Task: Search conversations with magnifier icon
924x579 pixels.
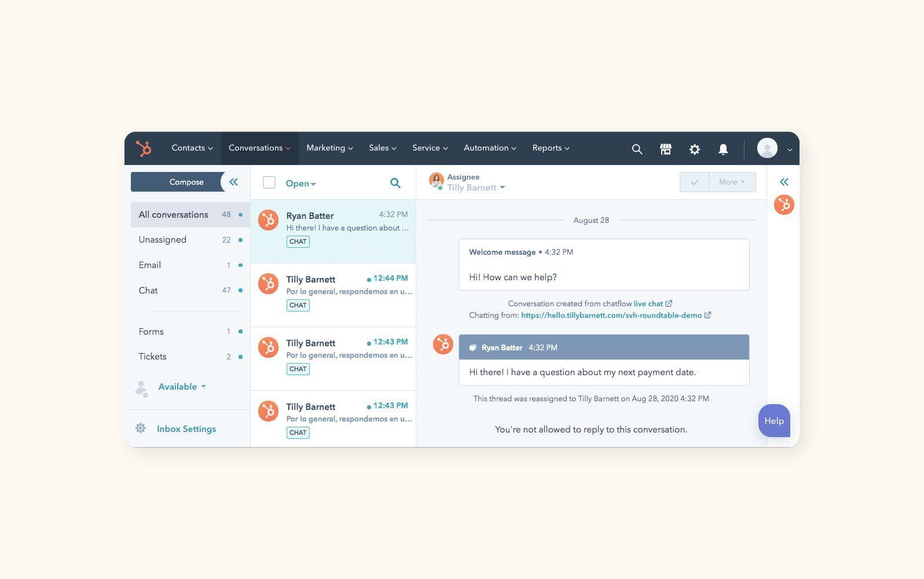Action: [395, 183]
